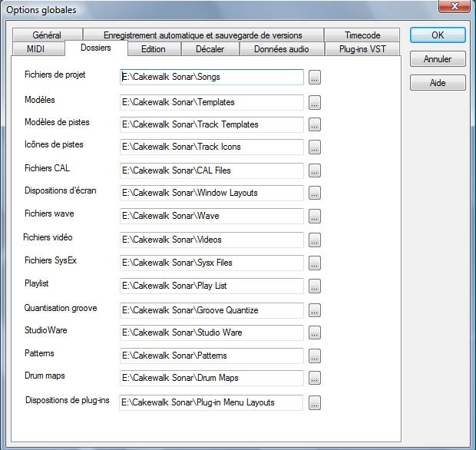Click the Fichiers SysEx label
The width and height of the screenshot is (476, 450).
51,260
